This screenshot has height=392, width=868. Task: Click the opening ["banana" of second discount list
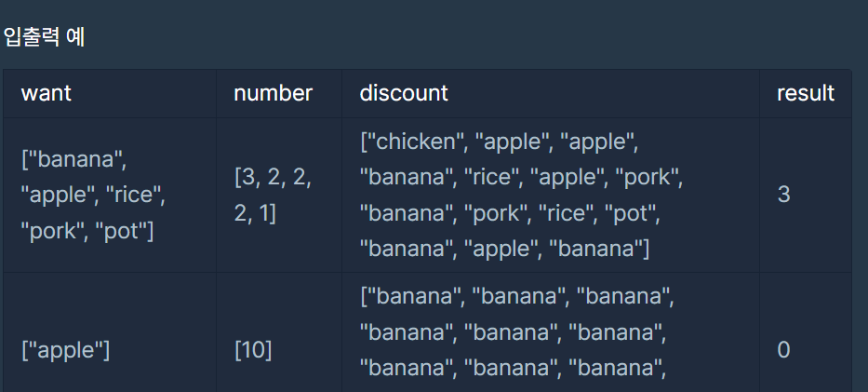point(411,297)
